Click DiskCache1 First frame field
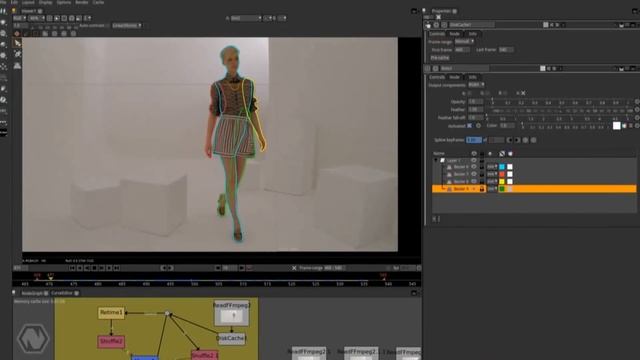 click(x=462, y=50)
